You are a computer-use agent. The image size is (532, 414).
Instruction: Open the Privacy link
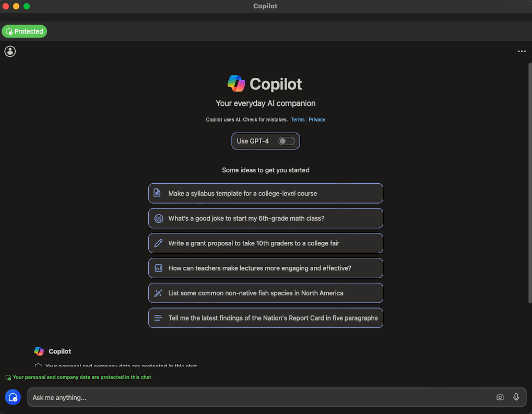click(316, 120)
